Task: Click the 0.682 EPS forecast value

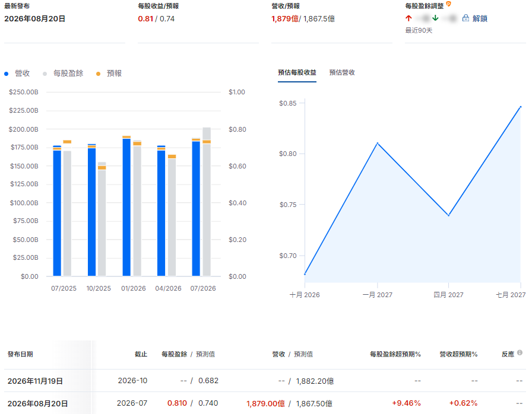Action: point(208,381)
